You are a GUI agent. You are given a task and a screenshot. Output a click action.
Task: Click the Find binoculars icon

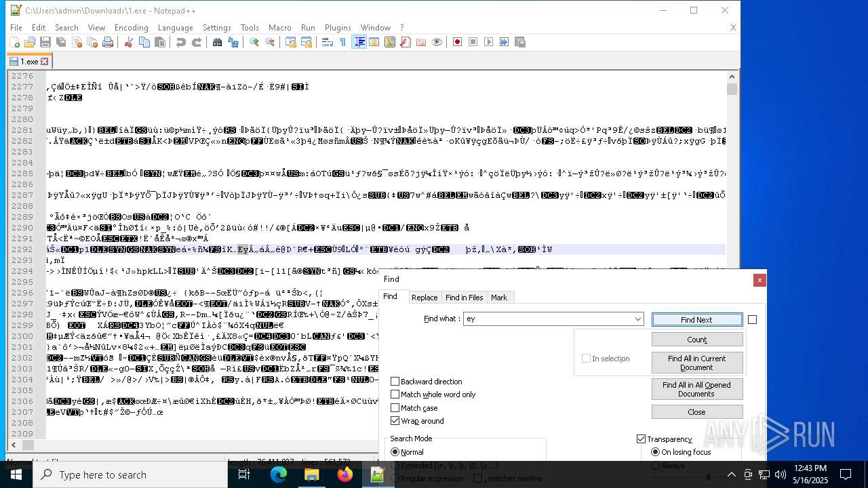[217, 42]
